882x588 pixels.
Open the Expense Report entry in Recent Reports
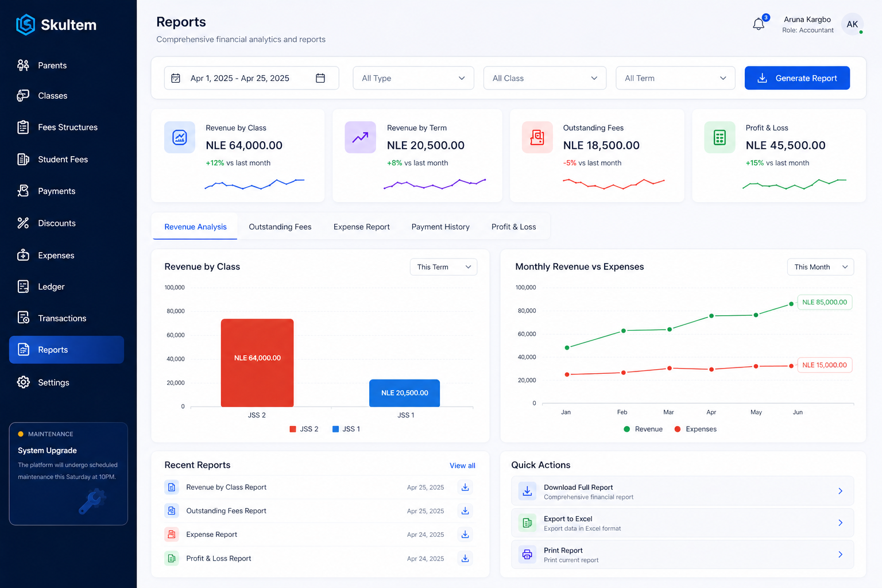coord(211,535)
